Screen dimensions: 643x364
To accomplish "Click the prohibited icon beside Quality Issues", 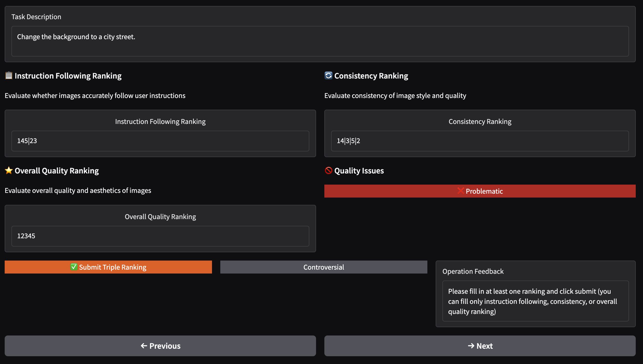I will [329, 170].
